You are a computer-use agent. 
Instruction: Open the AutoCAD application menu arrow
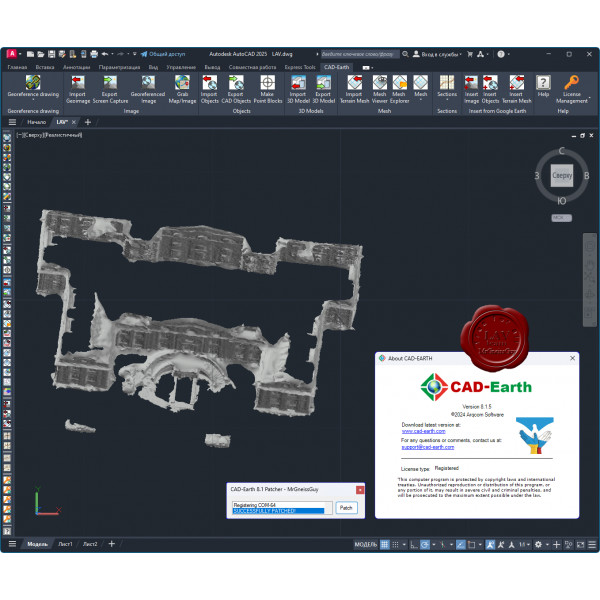pos(20,54)
